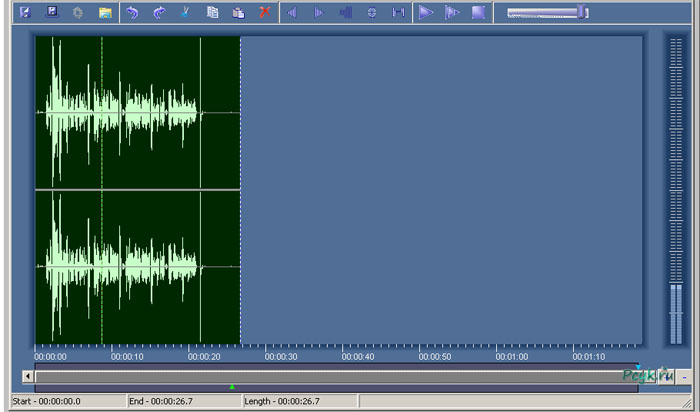Click the lower channel waveform
Viewport: 700px width, 412px height.
[120, 267]
